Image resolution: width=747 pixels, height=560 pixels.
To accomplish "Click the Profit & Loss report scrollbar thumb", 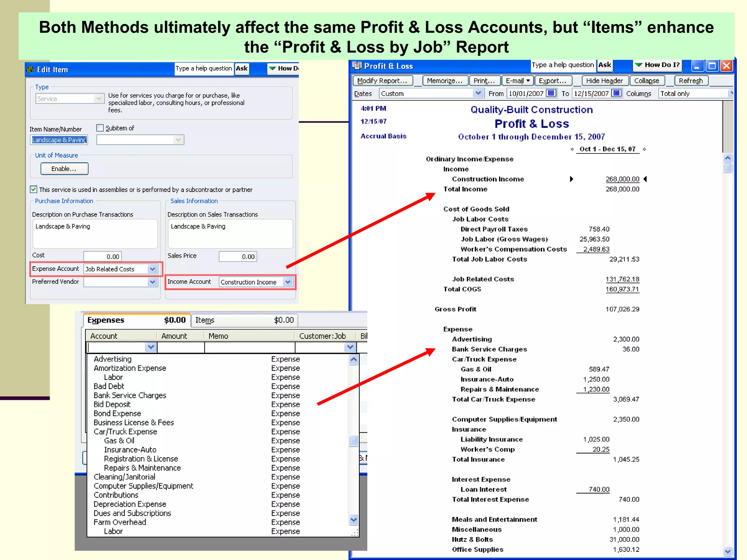I will point(728,168).
